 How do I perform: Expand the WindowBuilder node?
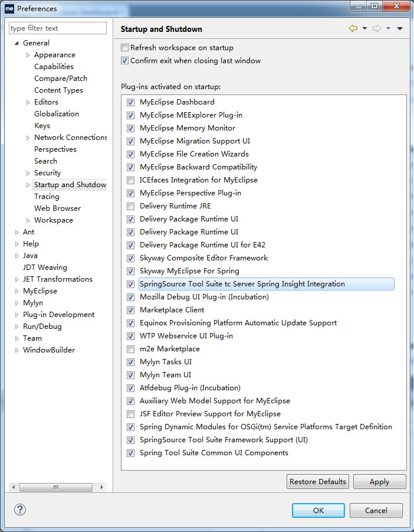17,350
